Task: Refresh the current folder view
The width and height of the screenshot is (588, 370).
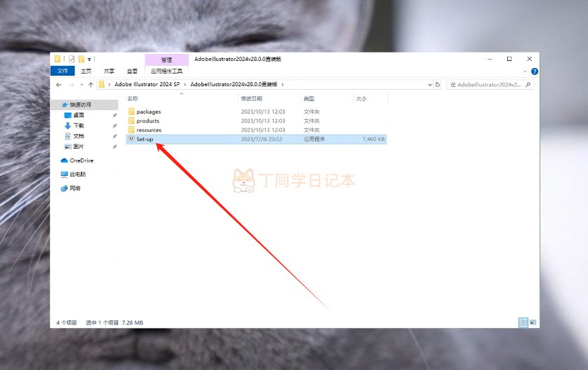Action: tap(437, 85)
